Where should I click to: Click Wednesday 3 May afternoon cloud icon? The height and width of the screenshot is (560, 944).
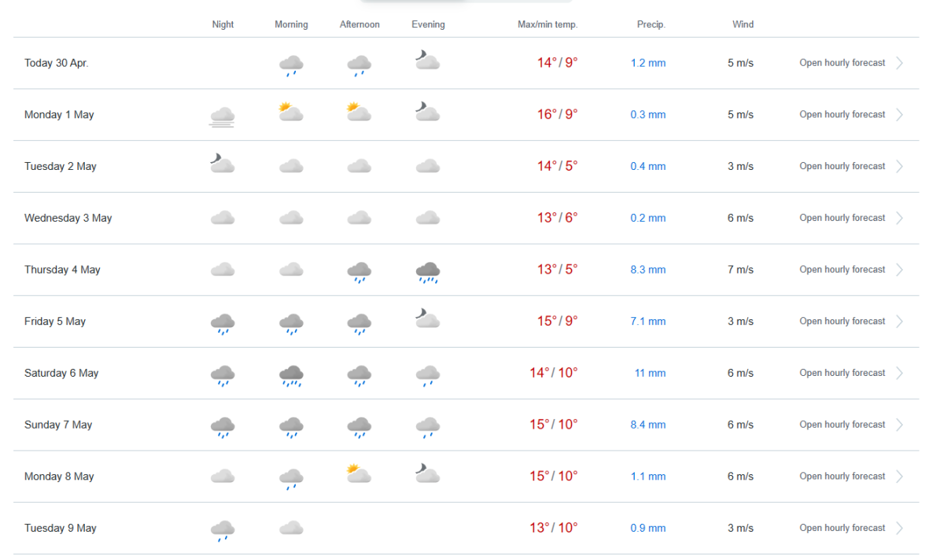[360, 218]
